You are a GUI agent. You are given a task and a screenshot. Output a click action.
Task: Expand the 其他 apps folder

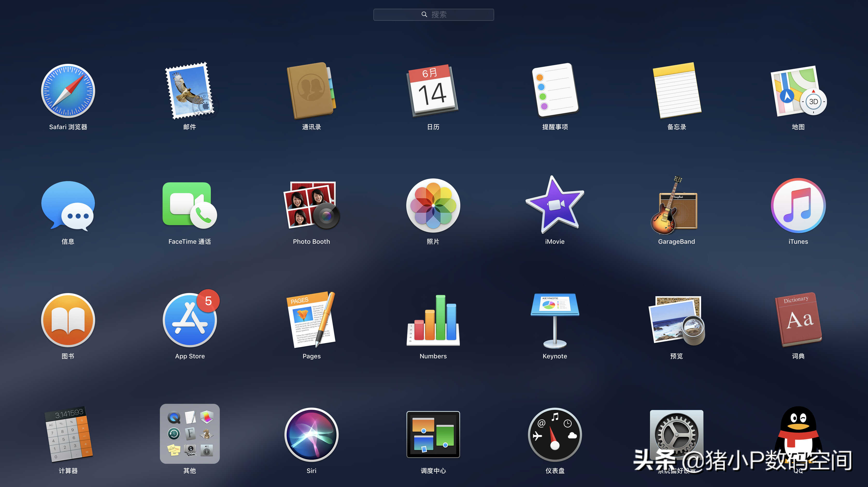[x=190, y=434]
